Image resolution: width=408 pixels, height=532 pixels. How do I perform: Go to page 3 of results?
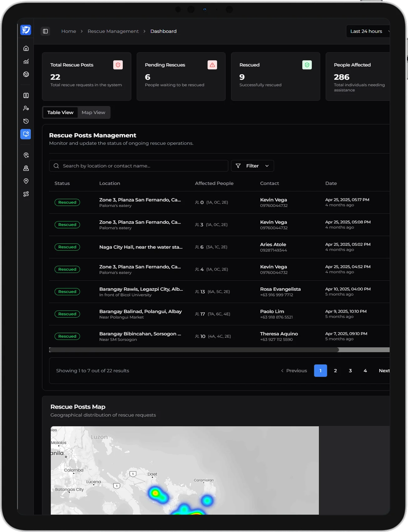(x=350, y=371)
